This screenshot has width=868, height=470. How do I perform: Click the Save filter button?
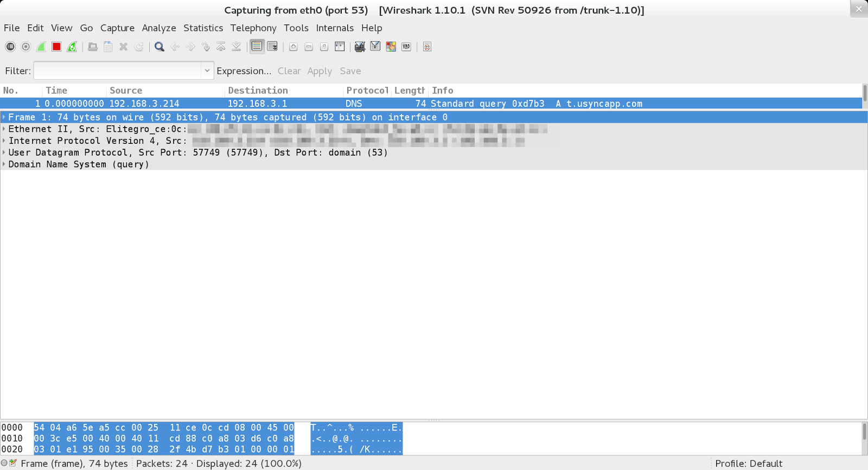[x=350, y=71]
